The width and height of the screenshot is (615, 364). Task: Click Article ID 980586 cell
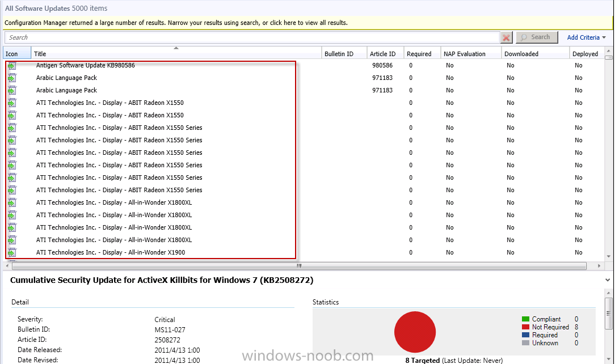pos(382,65)
